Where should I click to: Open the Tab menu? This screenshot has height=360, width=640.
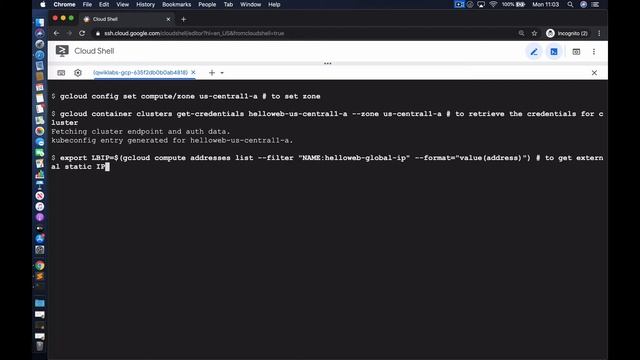[x=228, y=4]
